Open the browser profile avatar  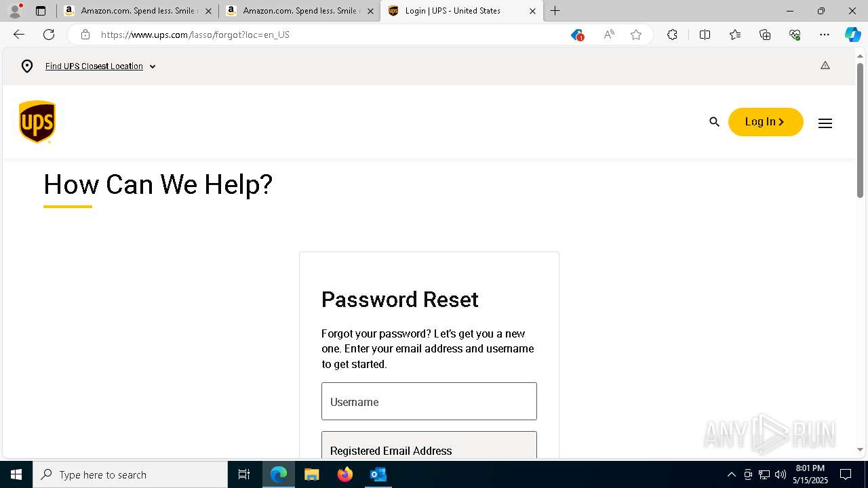(x=14, y=11)
